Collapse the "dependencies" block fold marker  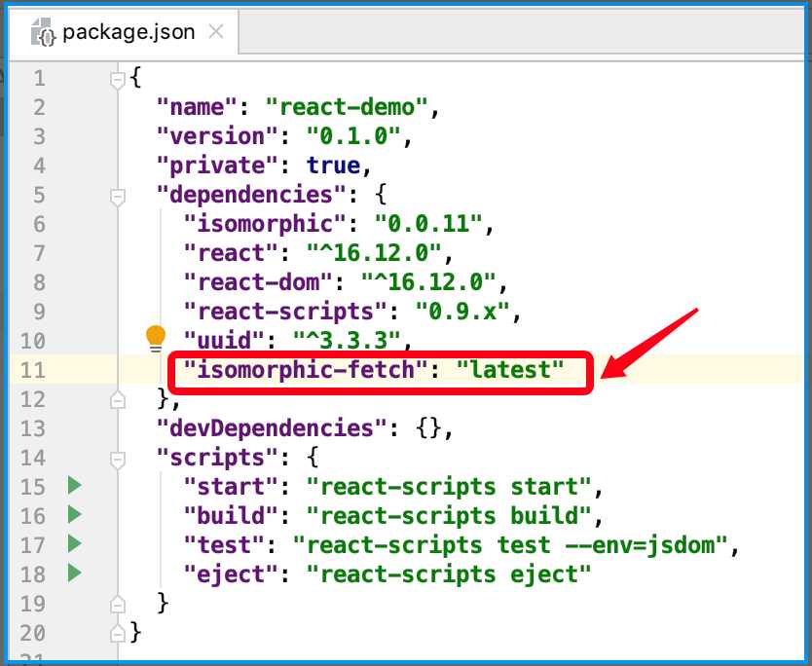118,197
